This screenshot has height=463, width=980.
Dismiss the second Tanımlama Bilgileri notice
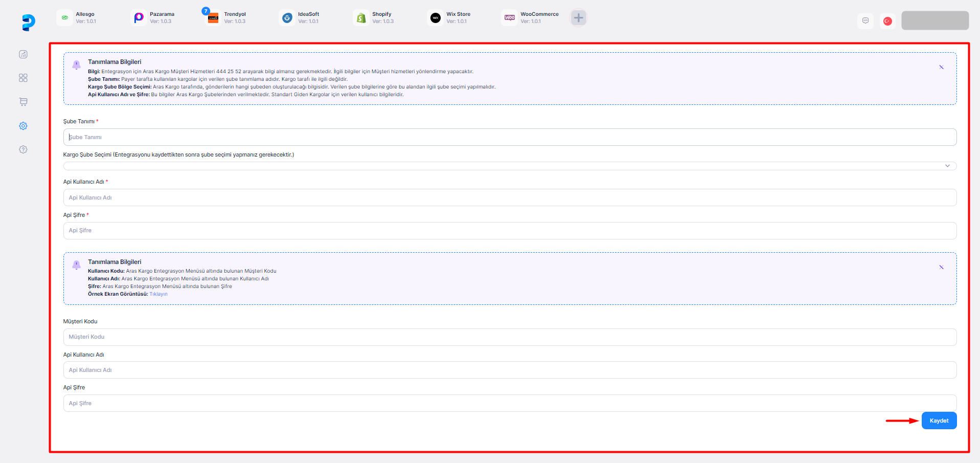[941, 267]
